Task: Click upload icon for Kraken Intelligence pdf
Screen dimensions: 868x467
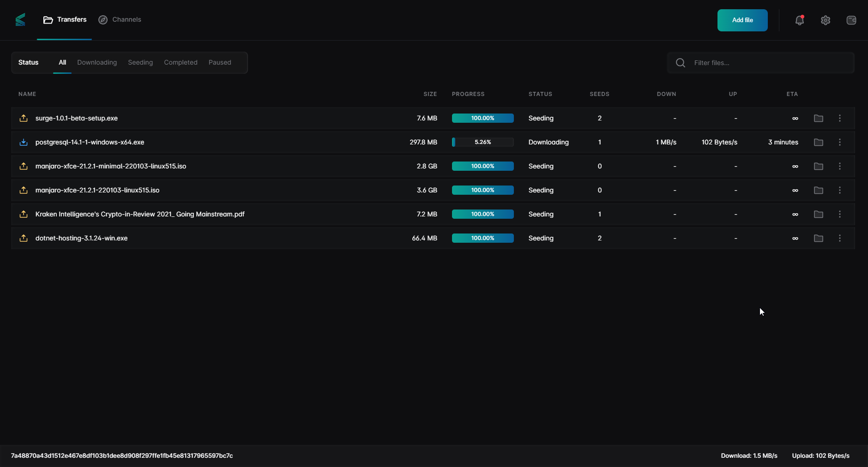Action: coord(24,214)
